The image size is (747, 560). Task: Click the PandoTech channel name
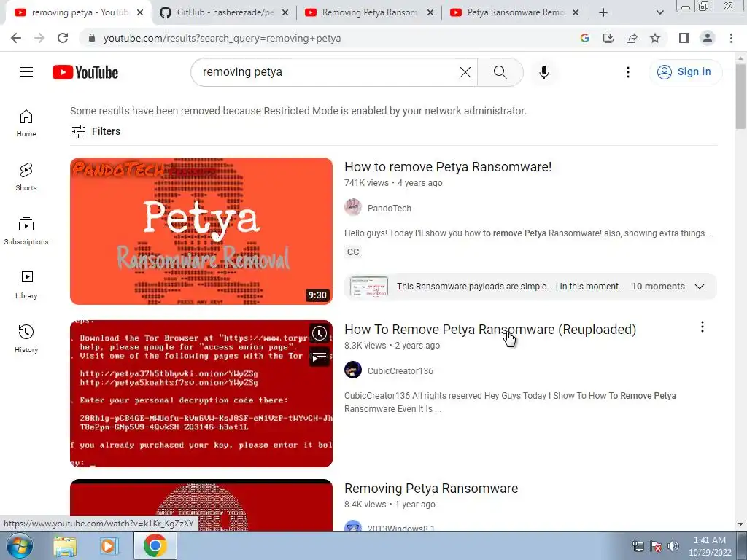pyautogui.click(x=390, y=208)
